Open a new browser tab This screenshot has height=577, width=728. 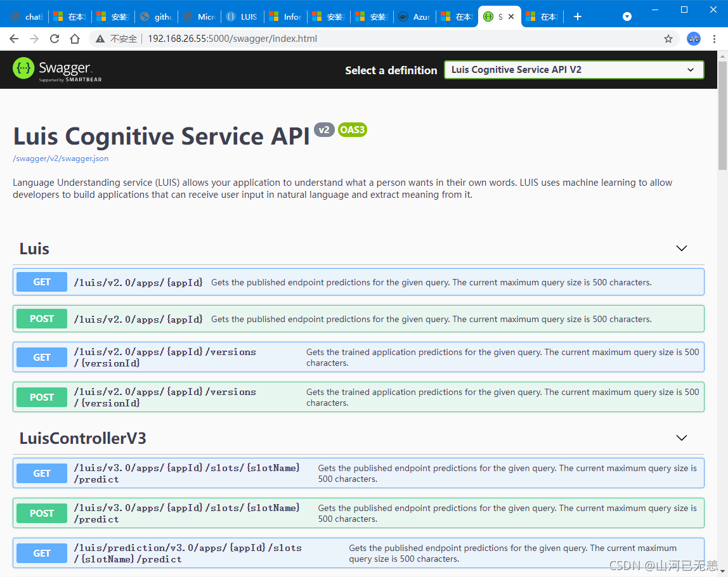pos(578,16)
